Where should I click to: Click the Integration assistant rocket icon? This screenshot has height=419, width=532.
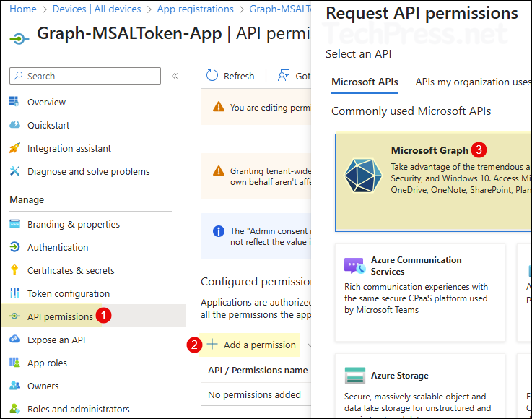tap(14, 148)
